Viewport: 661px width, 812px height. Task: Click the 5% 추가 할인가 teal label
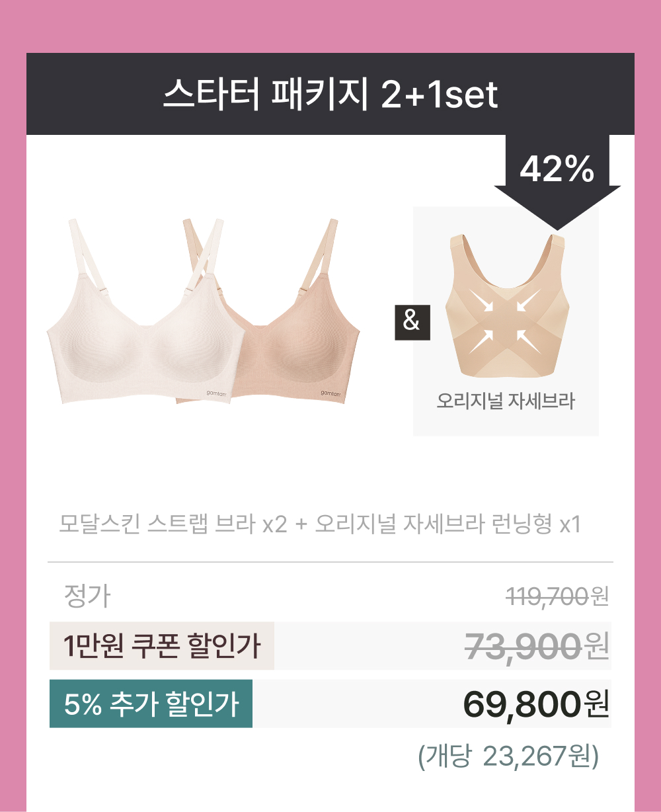151,704
